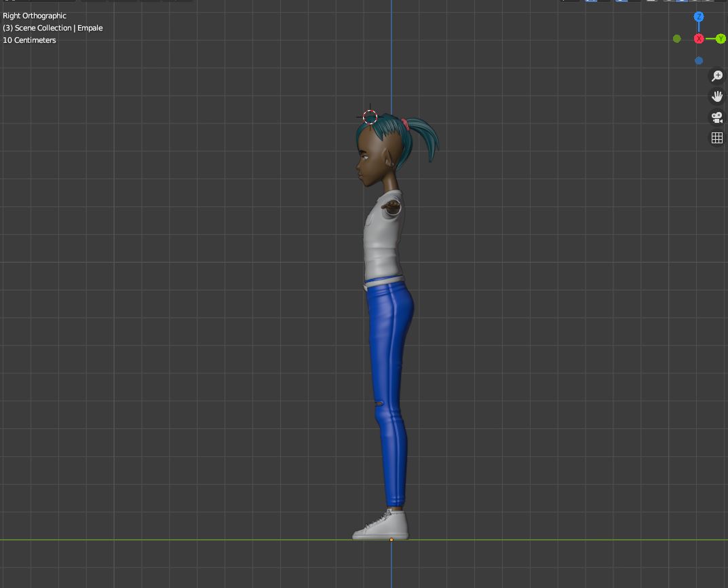Viewport: 728px width, 588px height.
Task: Toggle the camera view icon
Action: (716, 117)
